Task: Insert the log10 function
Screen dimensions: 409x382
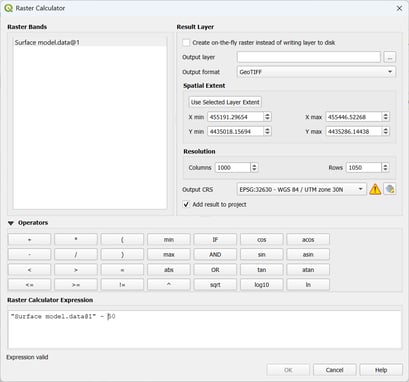Action: 262,285
